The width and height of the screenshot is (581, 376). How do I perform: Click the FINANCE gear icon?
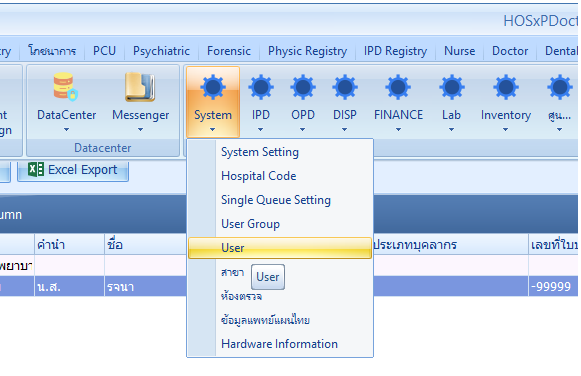pyautogui.click(x=398, y=87)
